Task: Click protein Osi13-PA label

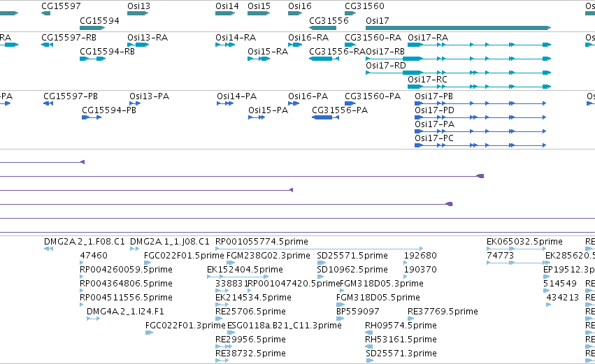Action: [149, 96]
